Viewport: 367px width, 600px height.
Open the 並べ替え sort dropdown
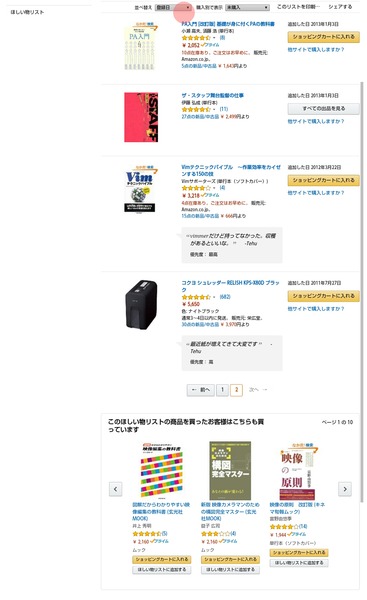[x=173, y=7]
